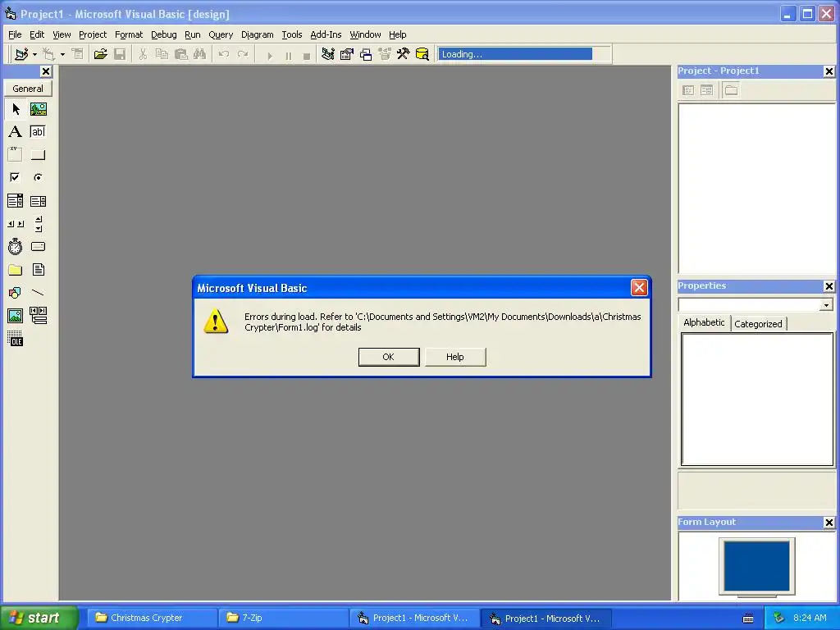Select the OLE container tool
Viewport: 840px width, 630px height.
(x=16, y=339)
